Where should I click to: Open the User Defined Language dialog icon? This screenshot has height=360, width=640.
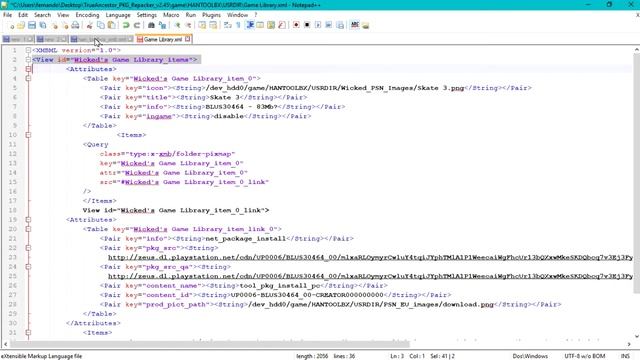click(x=260, y=25)
